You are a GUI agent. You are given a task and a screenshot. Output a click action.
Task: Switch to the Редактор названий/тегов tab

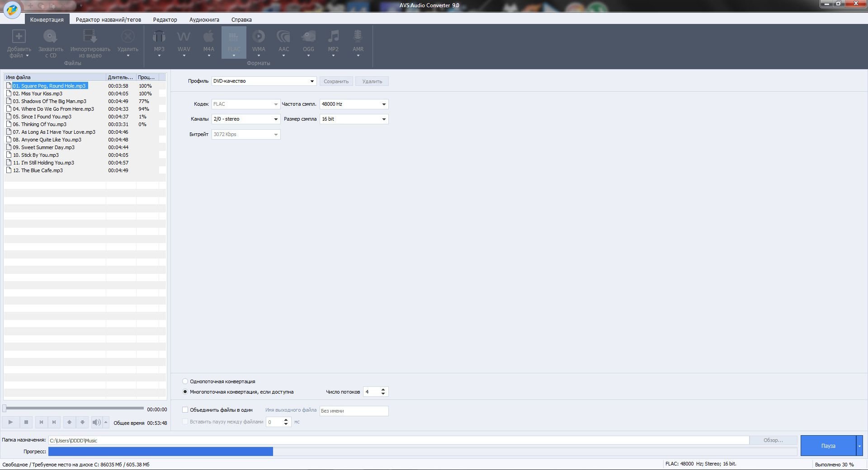pyautogui.click(x=108, y=20)
